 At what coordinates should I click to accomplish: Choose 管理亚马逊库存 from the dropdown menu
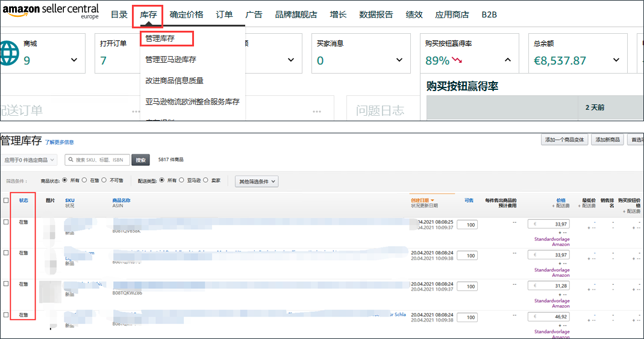(x=170, y=60)
